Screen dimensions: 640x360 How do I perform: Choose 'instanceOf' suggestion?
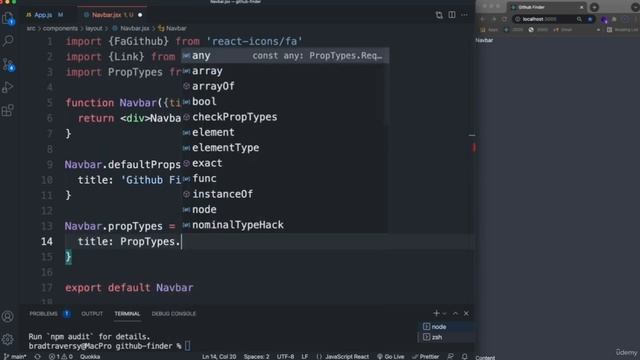pyautogui.click(x=285, y=194)
